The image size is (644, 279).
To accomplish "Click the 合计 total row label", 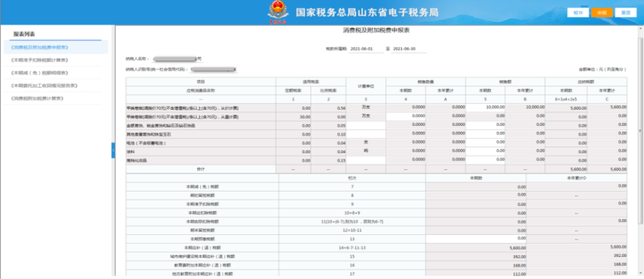I will tap(200, 169).
